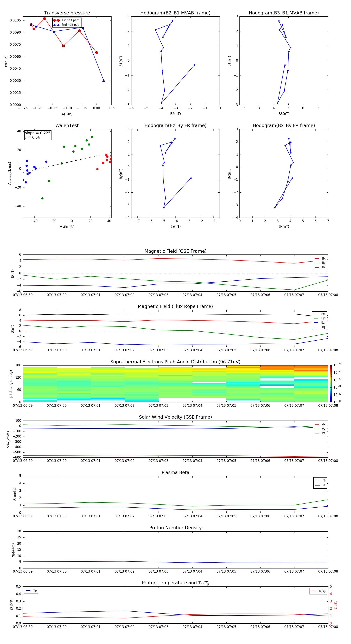Click the dashed fit line in WalenTest
The width and height of the screenshot is (351, 644).
point(67,163)
